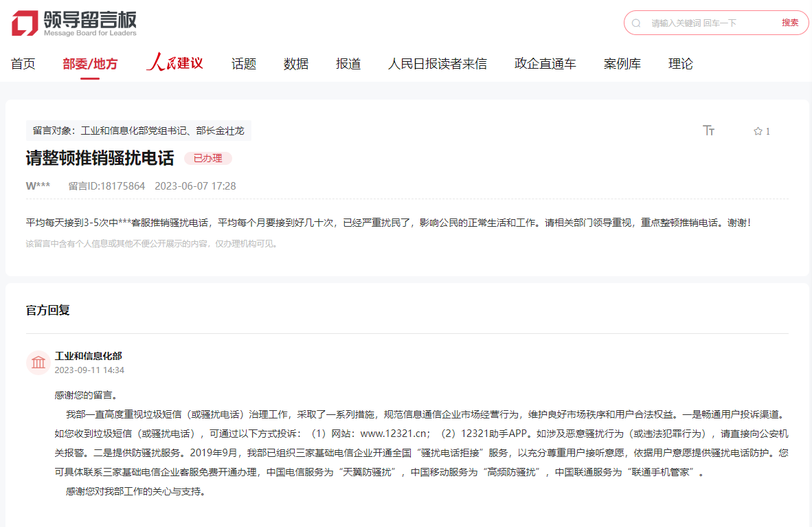Image resolution: width=812 pixels, height=527 pixels.
Task: Open the 理论 section
Action: [680, 63]
